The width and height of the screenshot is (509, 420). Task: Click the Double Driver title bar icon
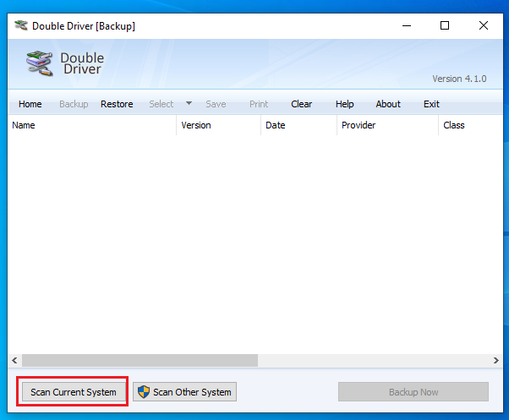(21, 25)
